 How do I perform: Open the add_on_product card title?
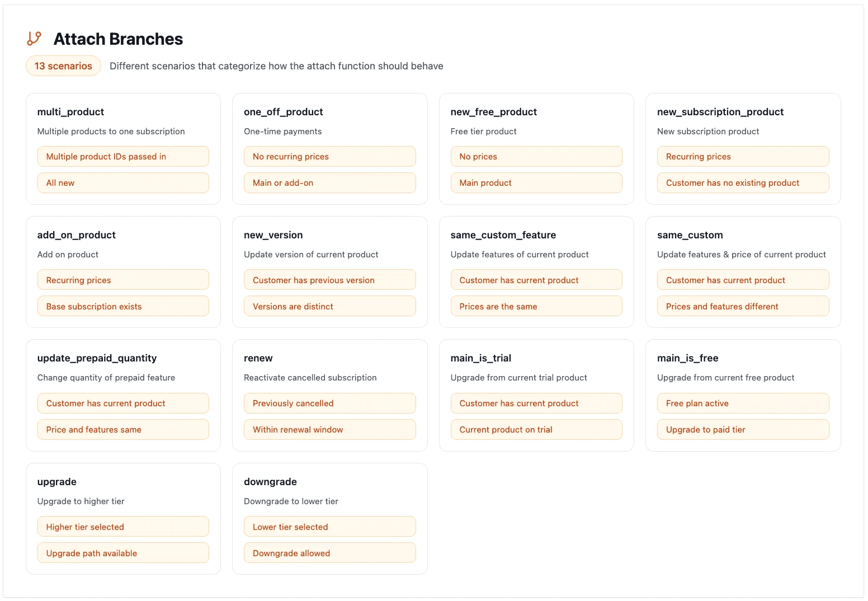click(77, 235)
